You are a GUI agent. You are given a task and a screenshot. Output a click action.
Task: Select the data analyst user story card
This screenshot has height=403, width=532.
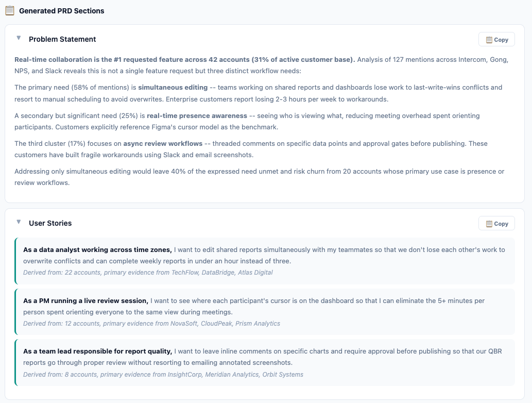pos(265,261)
